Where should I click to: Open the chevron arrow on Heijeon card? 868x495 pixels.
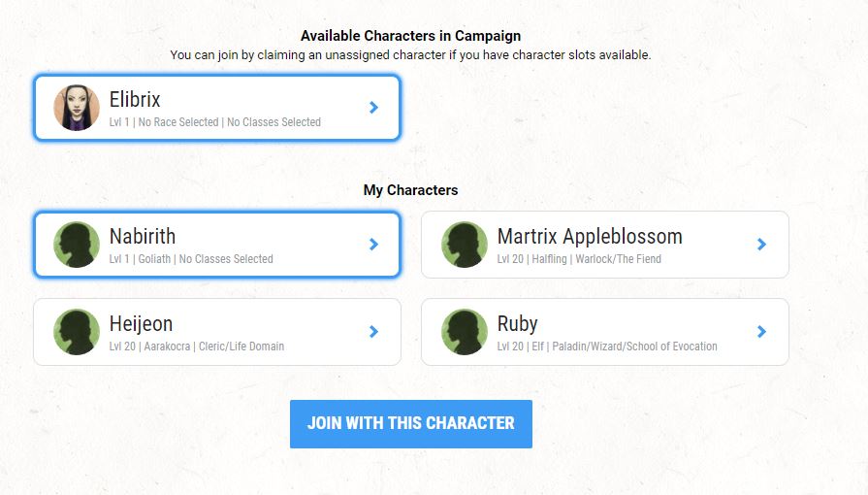point(373,332)
